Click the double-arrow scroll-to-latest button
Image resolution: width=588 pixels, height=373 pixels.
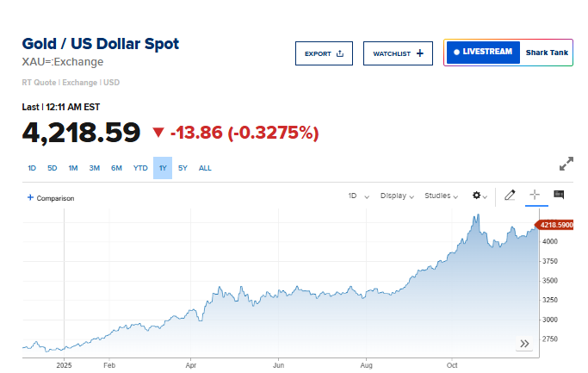coord(524,344)
